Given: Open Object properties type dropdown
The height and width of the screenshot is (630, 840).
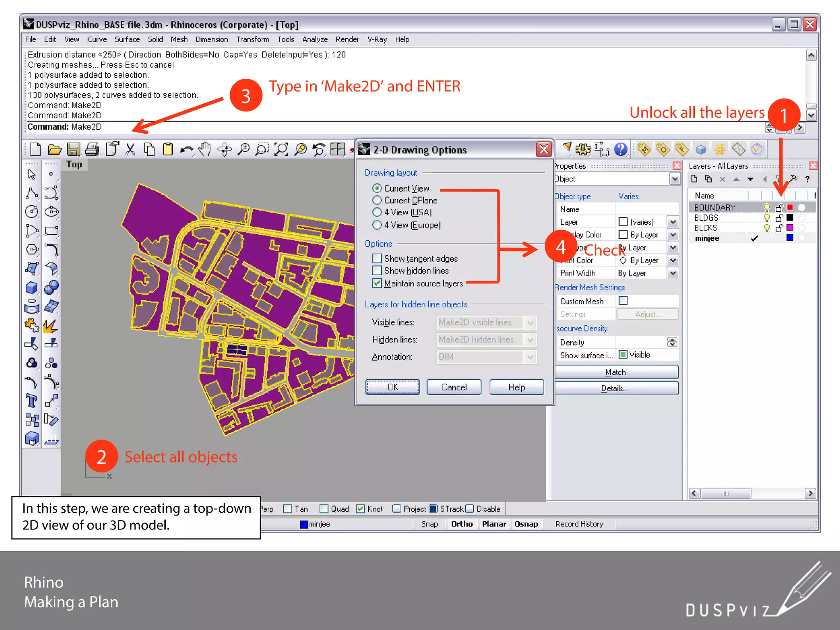Looking at the screenshot, I should click(675, 179).
